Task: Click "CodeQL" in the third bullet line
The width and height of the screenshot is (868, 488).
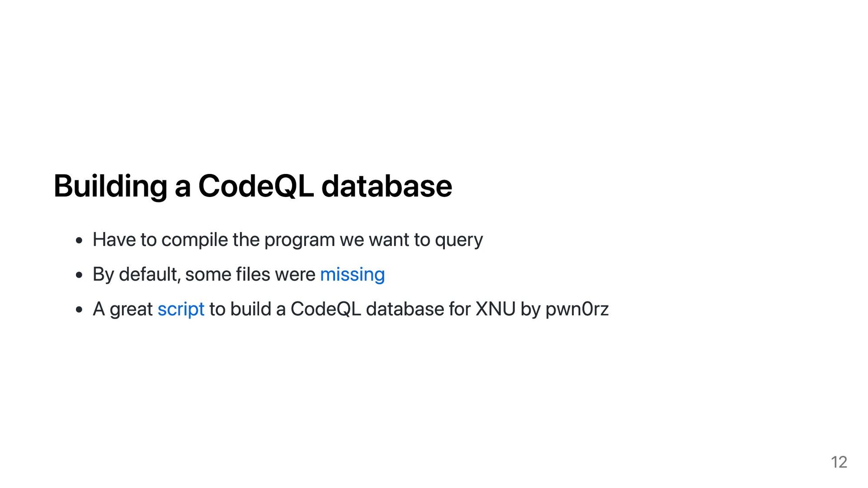Action: [325, 309]
